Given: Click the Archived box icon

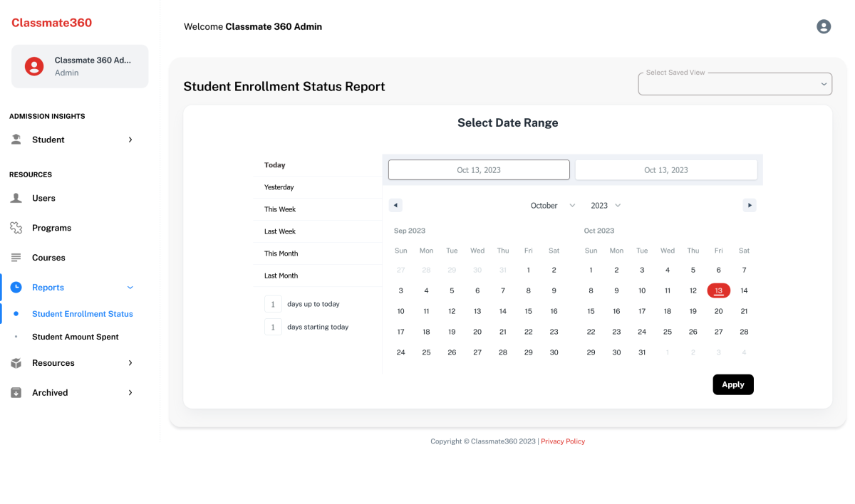Looking at the screenshot, I should (x=16, y=393).
